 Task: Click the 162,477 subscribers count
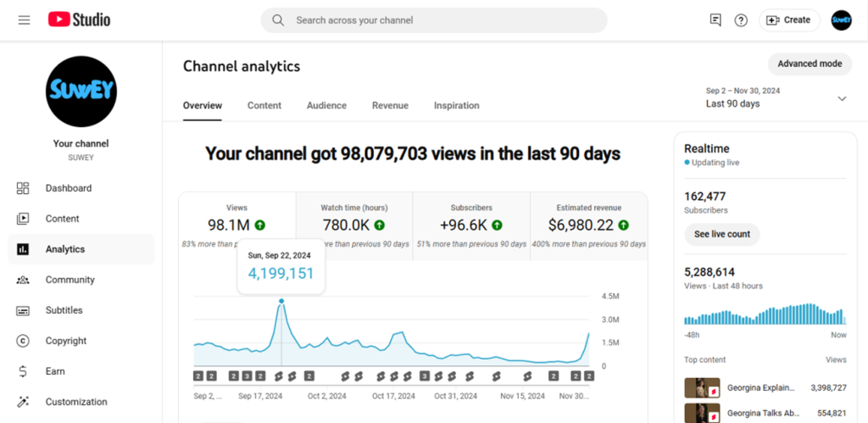click(704, 196)
